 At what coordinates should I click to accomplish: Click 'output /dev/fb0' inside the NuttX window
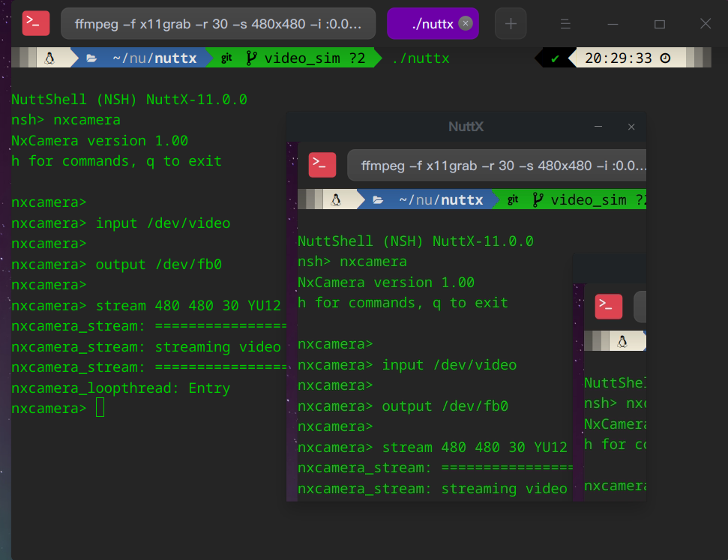445,406
